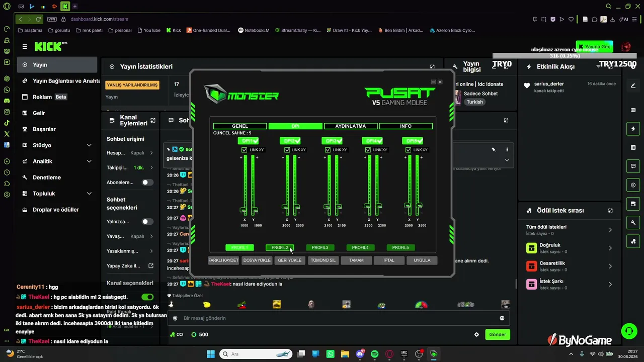The image size is (644, 362).
Task: Open Takipçil follower mode chevron
Action: (x=151, y=167)
